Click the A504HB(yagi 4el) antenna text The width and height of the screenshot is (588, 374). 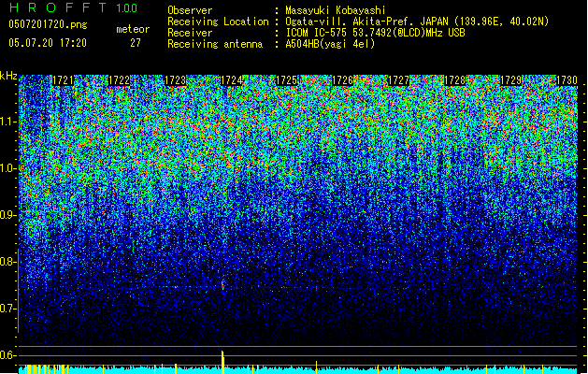(330, 44)
